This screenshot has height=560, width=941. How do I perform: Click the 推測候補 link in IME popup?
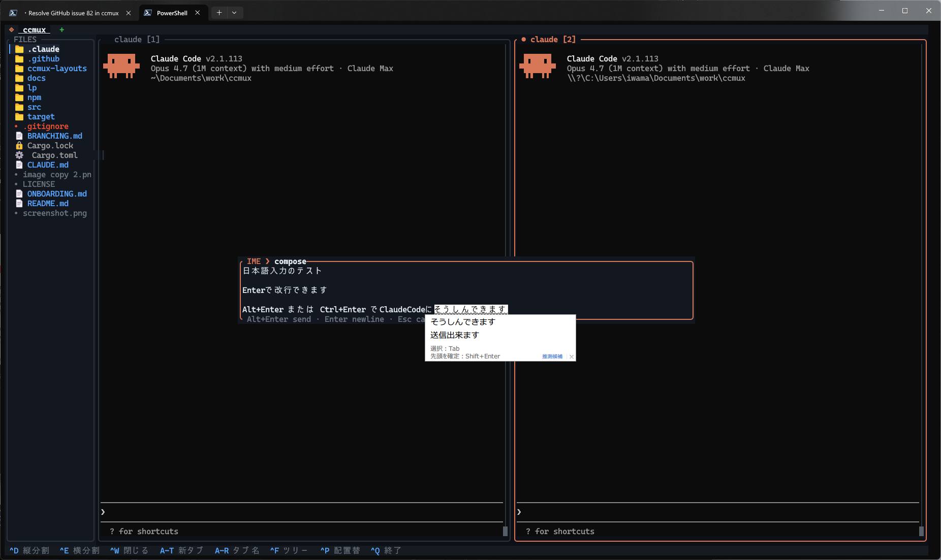coord(552,356)
